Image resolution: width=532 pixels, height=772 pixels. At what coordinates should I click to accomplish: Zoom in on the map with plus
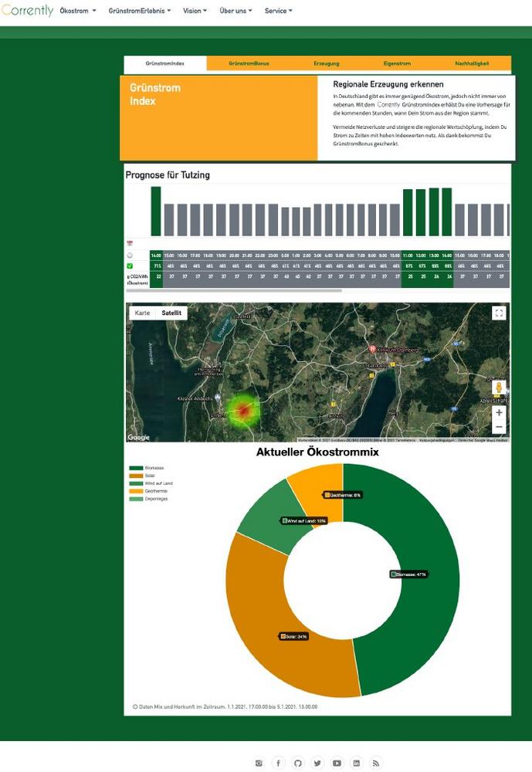coord(499,412)
